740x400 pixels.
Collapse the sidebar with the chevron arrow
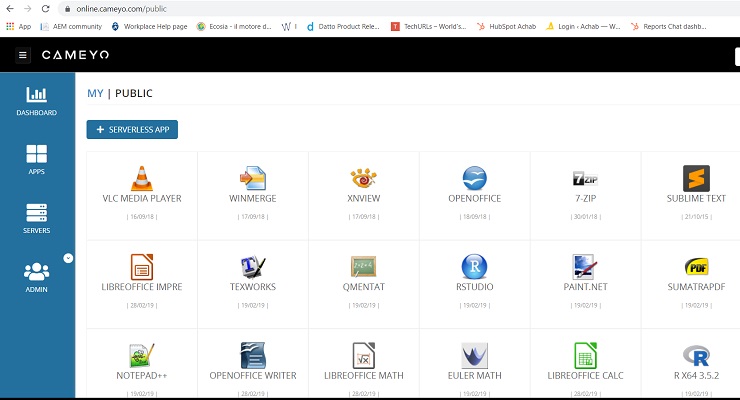coord(68,258)
